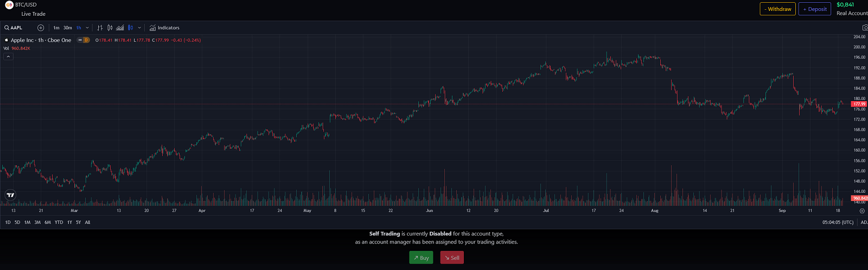Screen dimensions: 868x270
Task: Click the Apple Inc symbol title
Action: pos(41,40)
